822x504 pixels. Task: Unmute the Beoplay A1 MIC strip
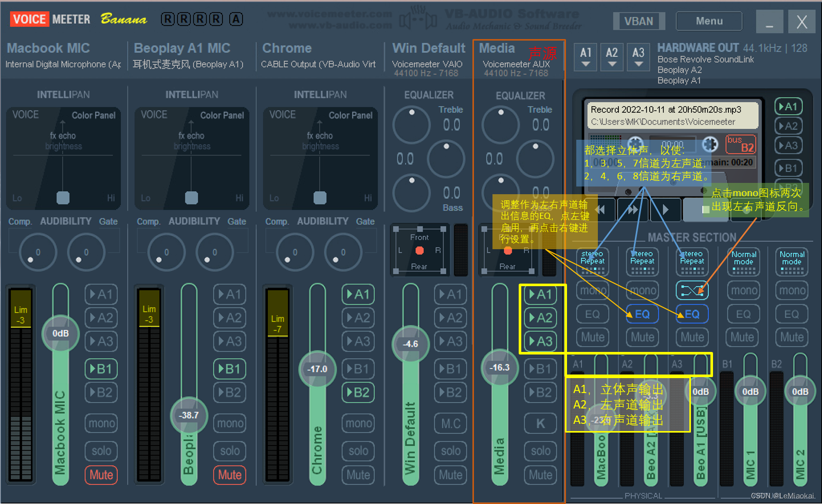point(230,475)
